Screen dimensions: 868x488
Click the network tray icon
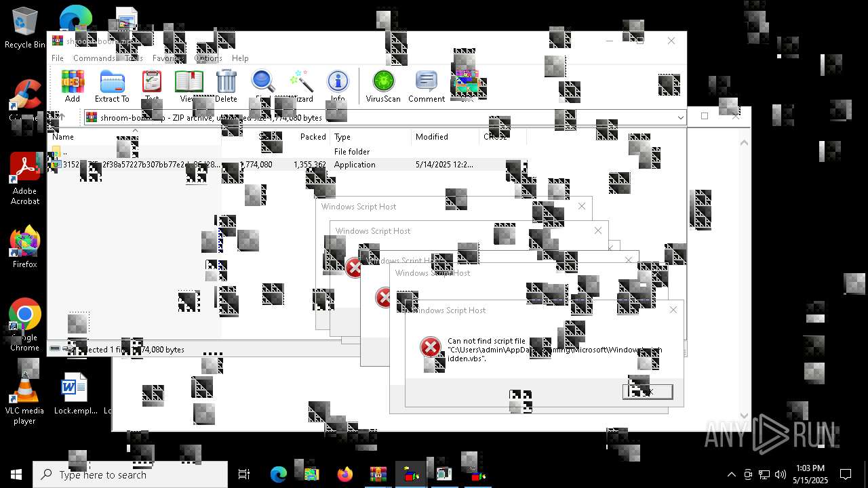[x=764, y=474]
